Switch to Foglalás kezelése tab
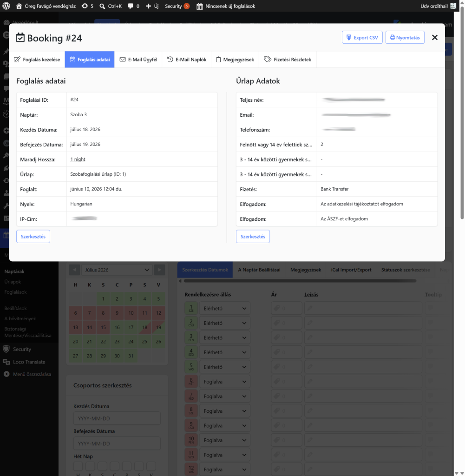The width and height of the screenshot is (465, 476). point(37,59)
